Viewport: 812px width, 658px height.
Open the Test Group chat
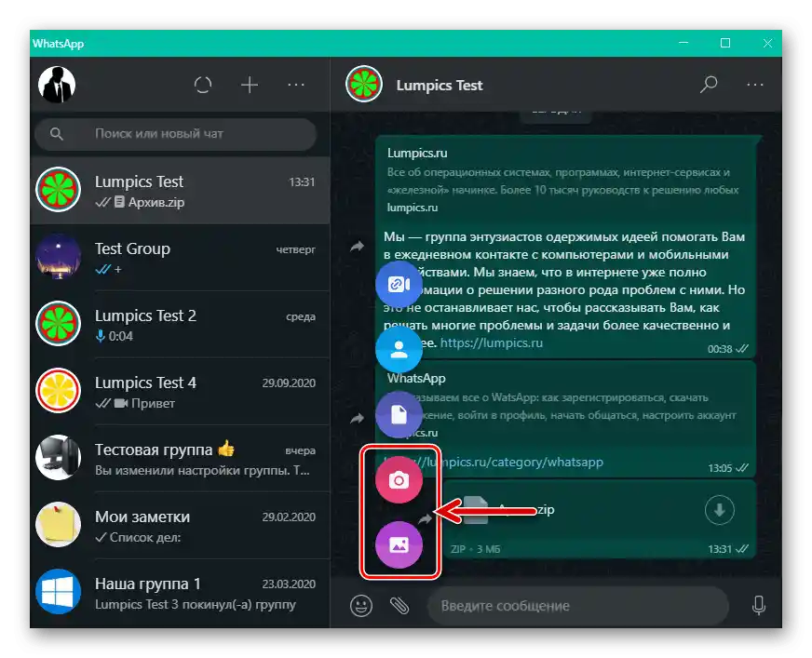click(180, 257)
